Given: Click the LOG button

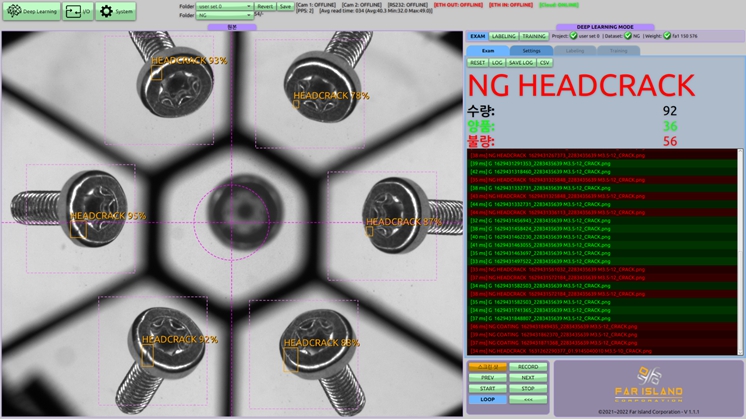Looking at the screenshot, I should [497, 63].
